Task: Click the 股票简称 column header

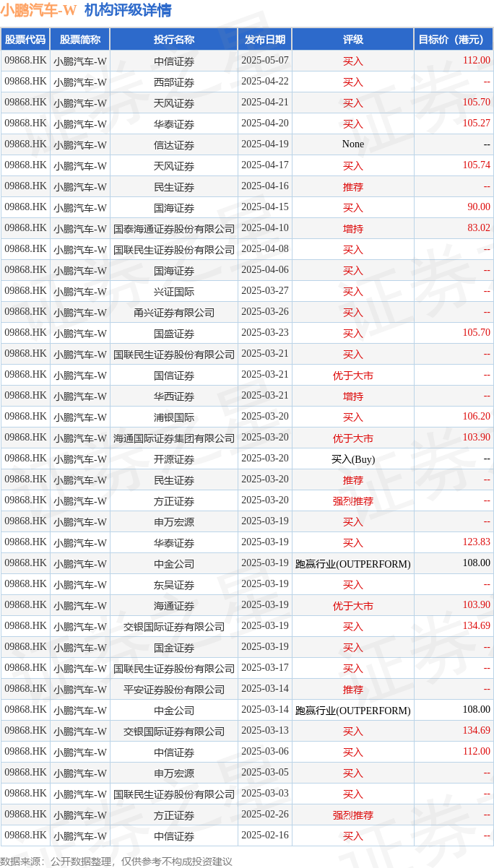Action: (x=79, y=40)
